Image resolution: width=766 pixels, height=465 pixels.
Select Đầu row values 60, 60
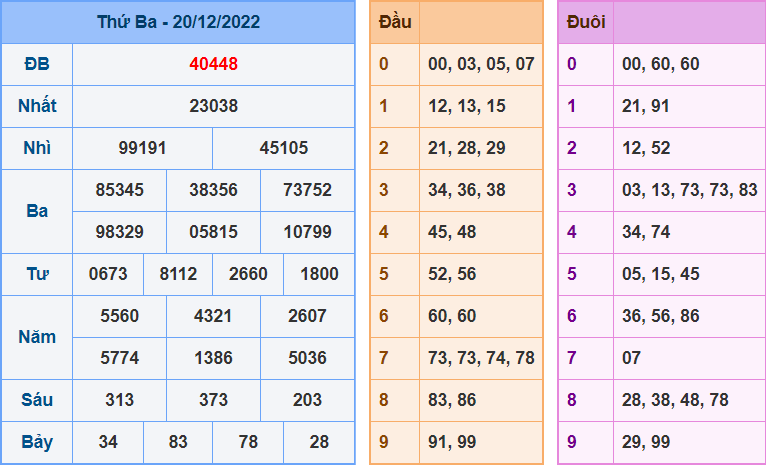(452, 316)
